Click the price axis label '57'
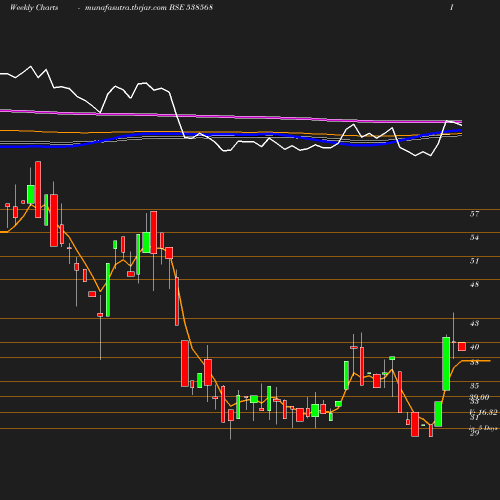500x500 pixels. (x=474, y=214)
